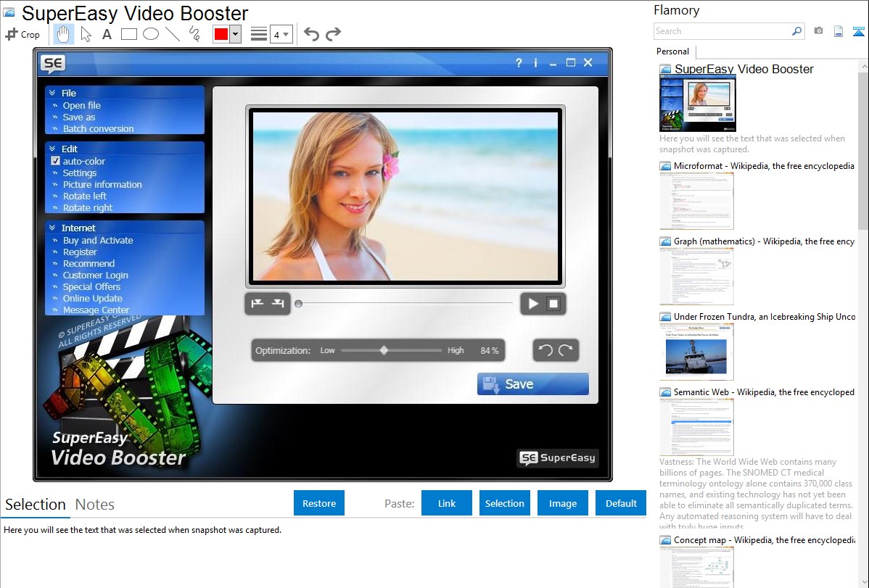Set the end trim marker
This screenshot has width=869, height=588.
pyautogui.click(x=279, y=304)
